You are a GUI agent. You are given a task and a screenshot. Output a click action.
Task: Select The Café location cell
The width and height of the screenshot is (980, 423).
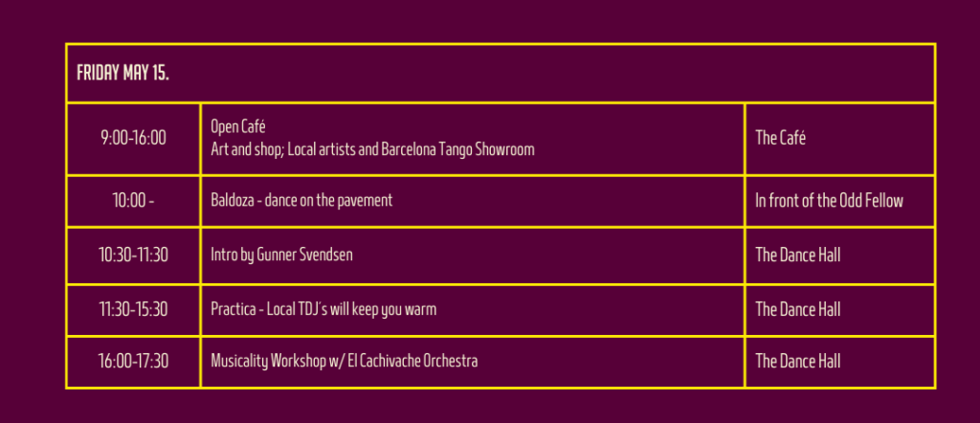[x=780, y=138]
